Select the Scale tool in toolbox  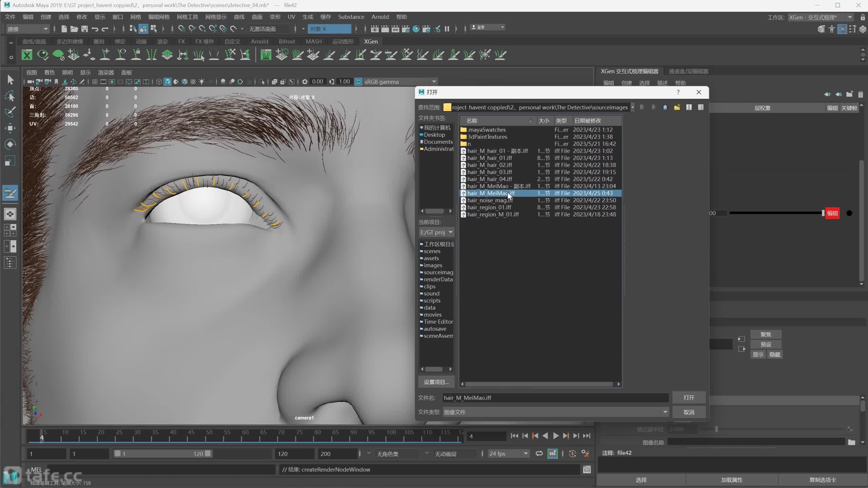tap(10, 161)
